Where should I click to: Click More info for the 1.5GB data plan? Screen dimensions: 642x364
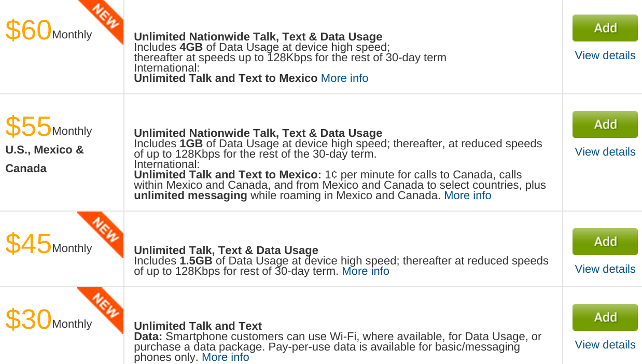366,271
